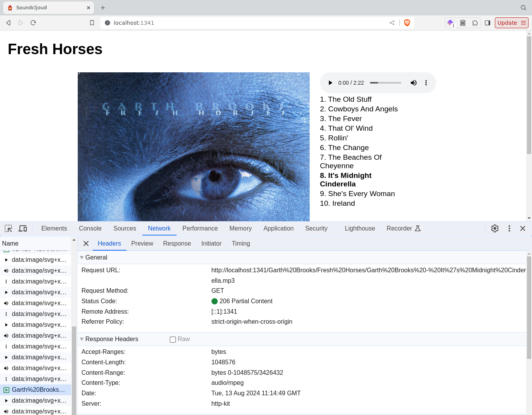The height and width of the screenshot is (415, 532).
Task: Open the extensions puzzle icon
Action: point(475,23)
